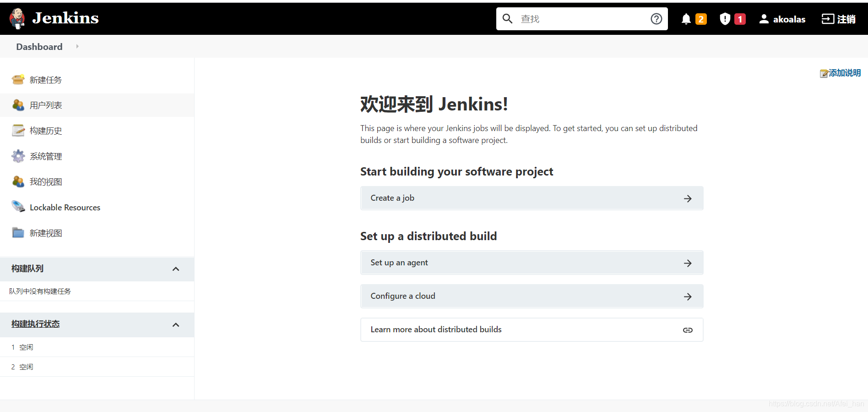Click the 构建历史 notepad icon
The width and height of the screenshot is (868, 412).
pos(18,131)
